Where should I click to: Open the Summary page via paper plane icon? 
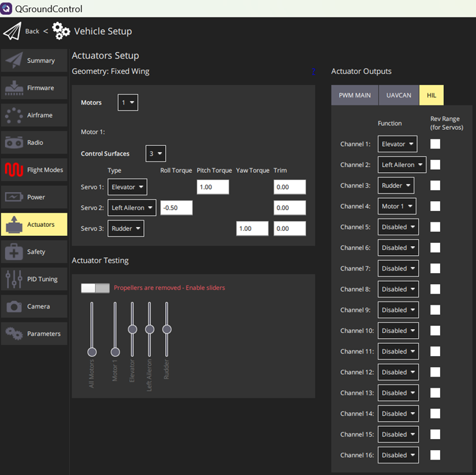[x=14, y=60]
